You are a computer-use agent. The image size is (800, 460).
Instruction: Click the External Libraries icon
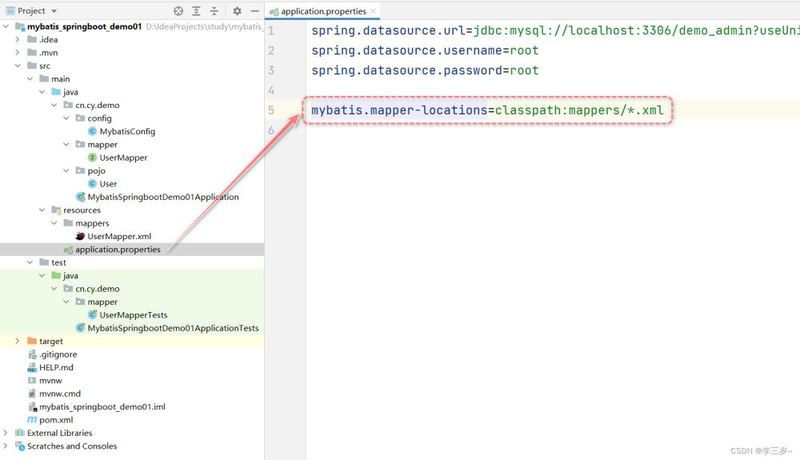(20, 432)
